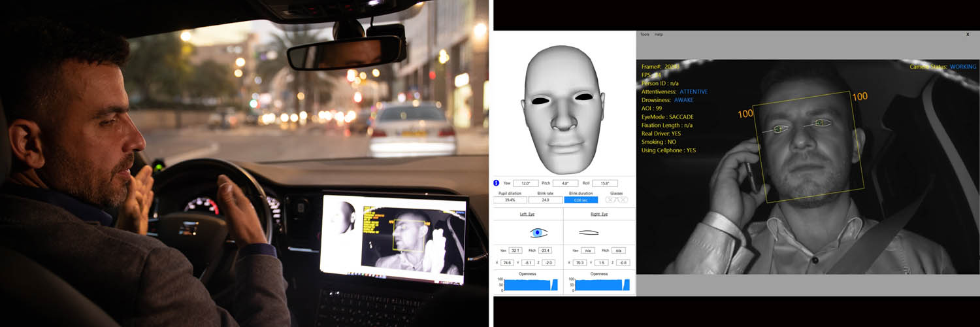The height and width of the screenshot is (327, 980).
Task: Click the "Right Eye" heading
Action: click(x=599, y=214)
